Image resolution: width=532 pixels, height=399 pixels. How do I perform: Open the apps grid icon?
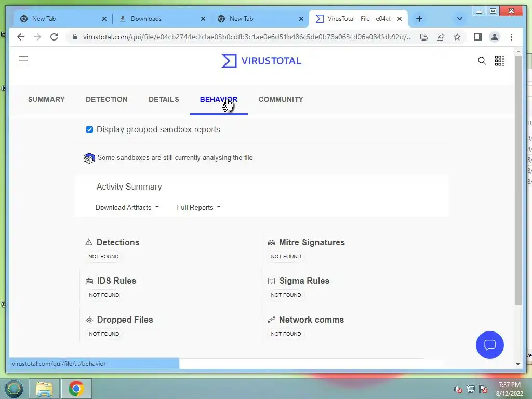(x=499, y=61)
